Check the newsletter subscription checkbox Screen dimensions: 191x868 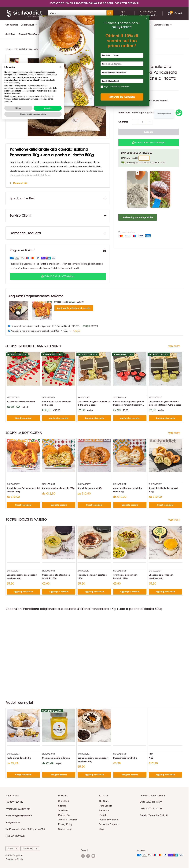102,87
